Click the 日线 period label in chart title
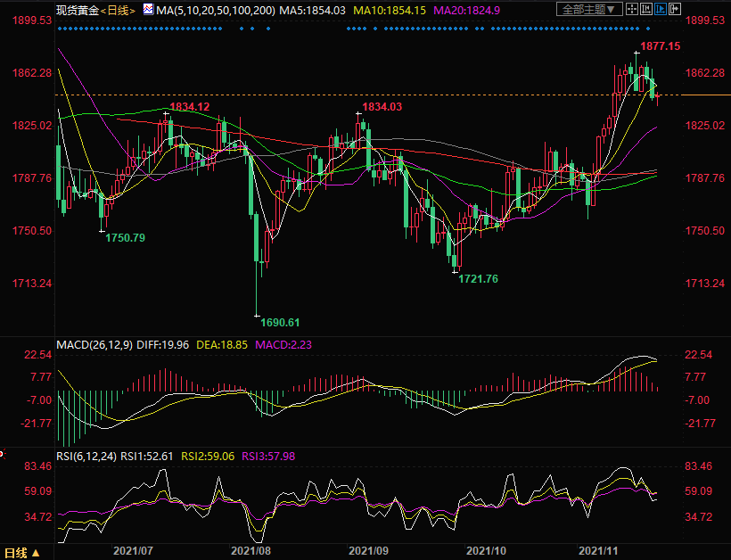The image size is (731, 560). tap(118, 10)
